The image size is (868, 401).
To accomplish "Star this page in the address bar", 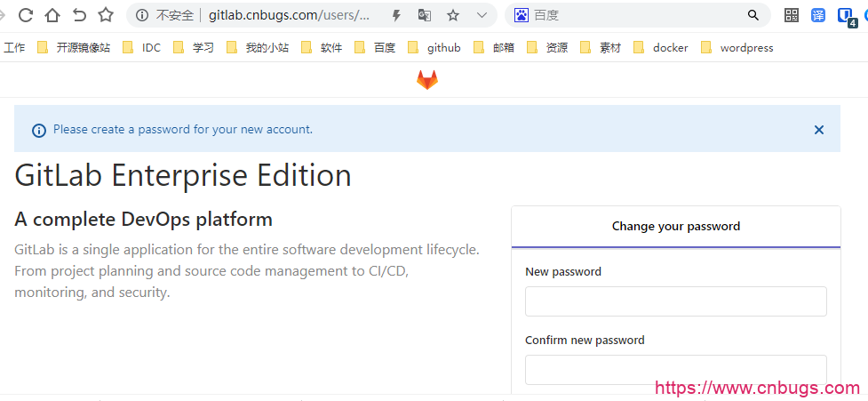I will [453, 15].
